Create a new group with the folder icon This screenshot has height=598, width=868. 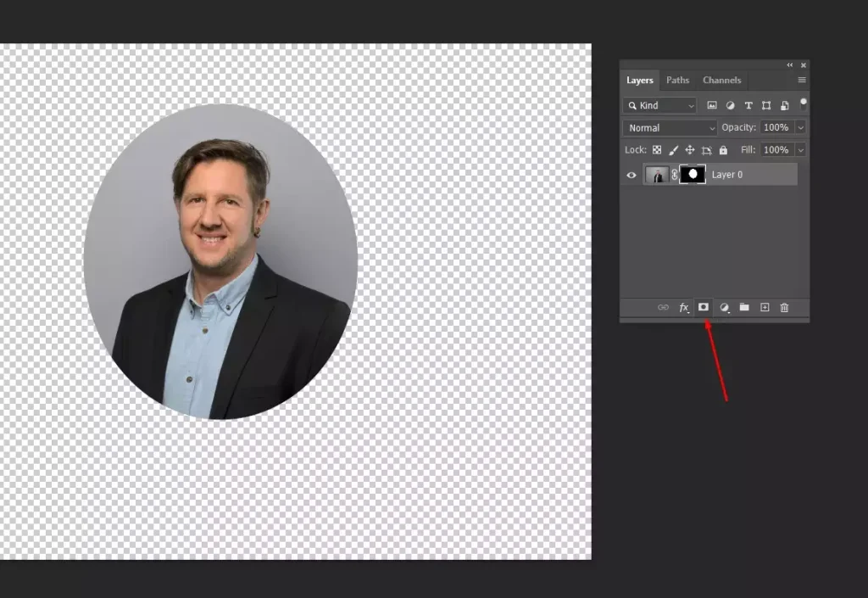pos(744,307)
